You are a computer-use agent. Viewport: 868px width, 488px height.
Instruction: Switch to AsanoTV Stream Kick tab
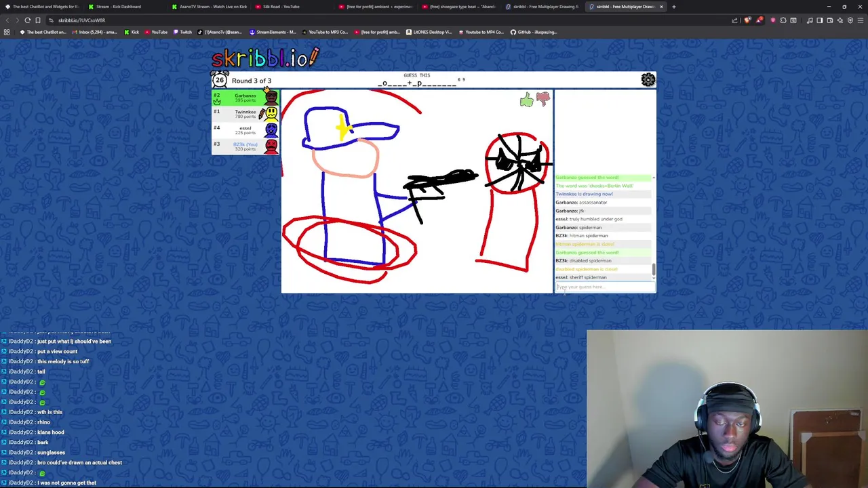[208, 7]
